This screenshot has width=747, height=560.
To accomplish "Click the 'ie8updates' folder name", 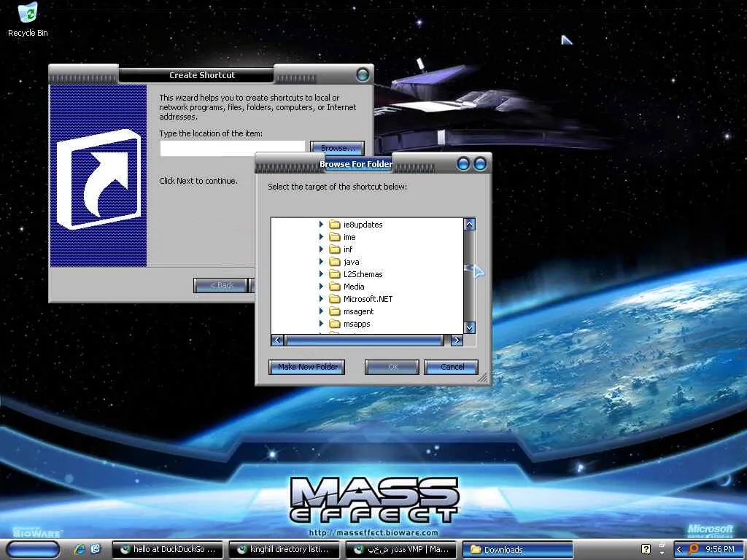I will 363,225.
